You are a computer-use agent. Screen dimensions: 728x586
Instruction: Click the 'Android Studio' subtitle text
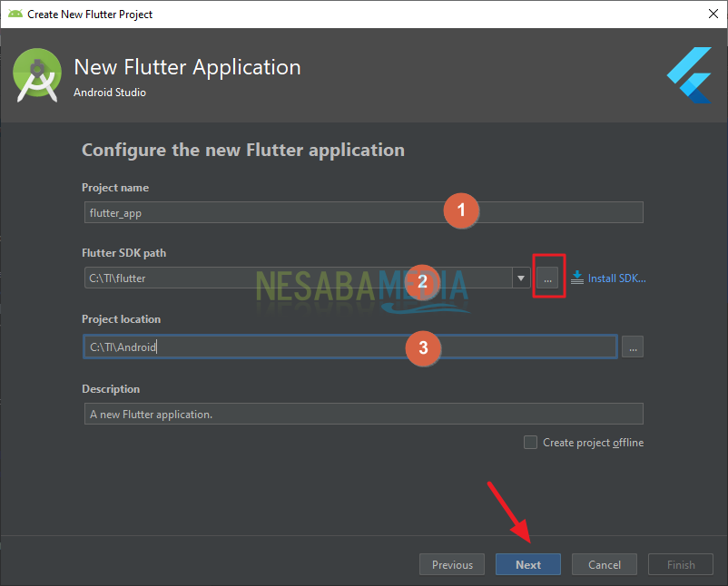pyautogui.click(x=110, y=93)
